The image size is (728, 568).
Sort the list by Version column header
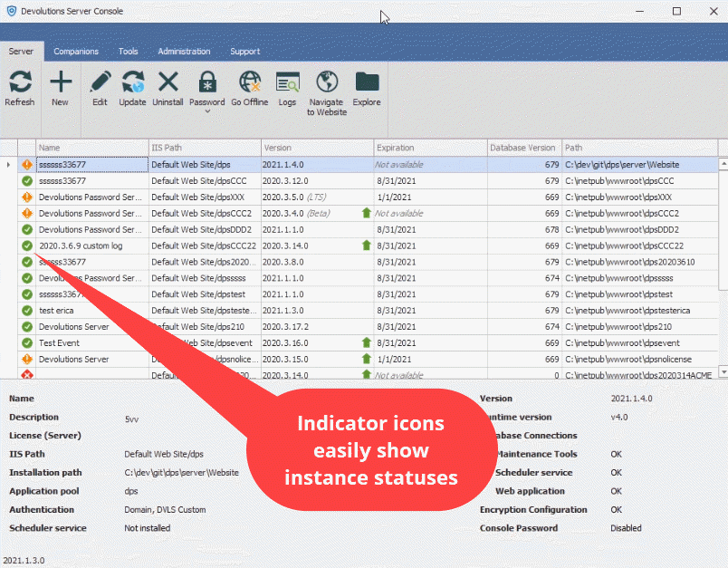[x=317, y=148]
